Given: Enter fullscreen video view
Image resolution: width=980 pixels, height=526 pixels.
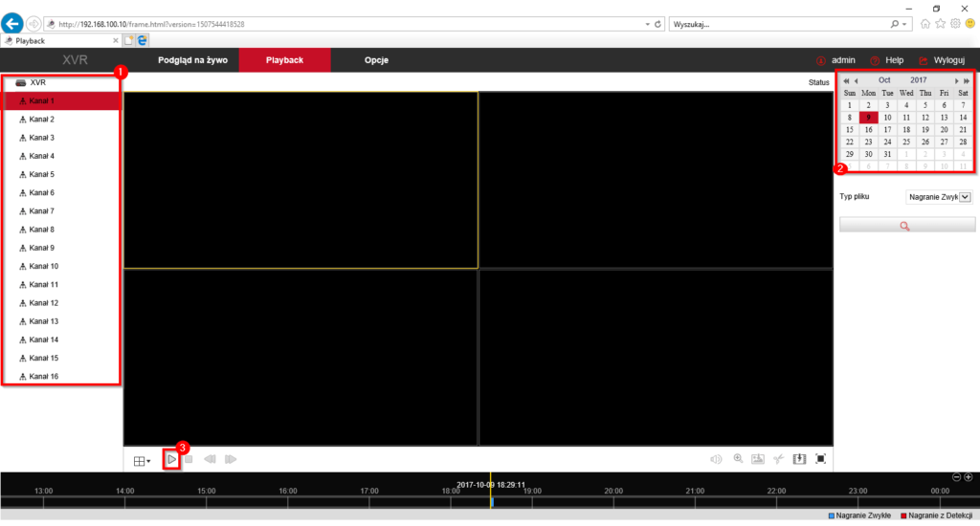Looking at the screenshot, I should click(820, 459).
